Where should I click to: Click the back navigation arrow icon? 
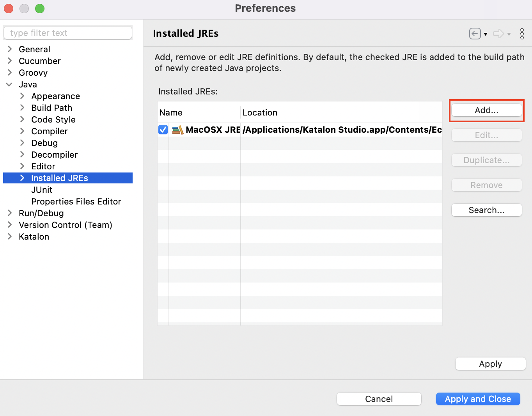pos(475,34)
